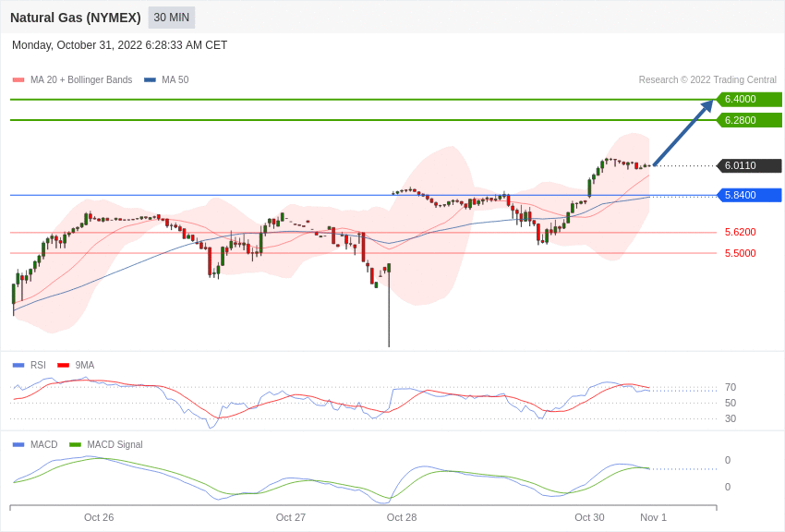Click the Natural Gas (NYMEX) title
785x532 pixels.
pyautogui.click(x=76, y=18)
